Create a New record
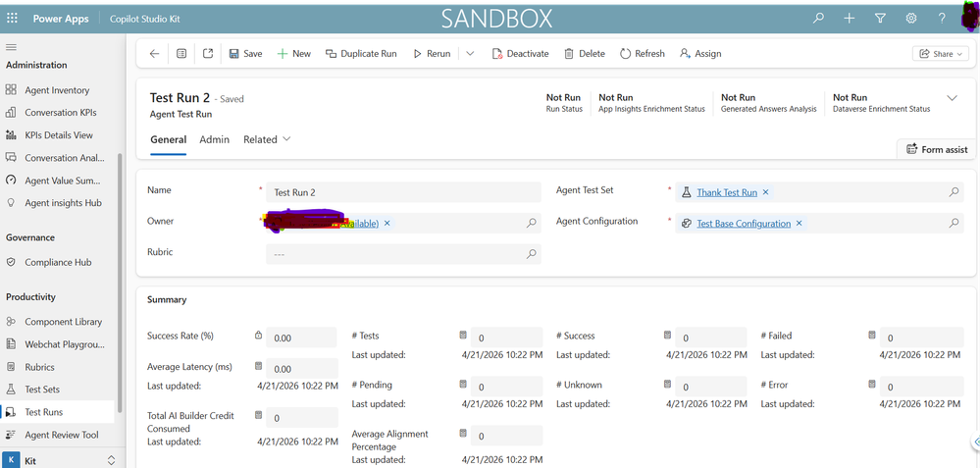The image size is (980, 468). point(293,54)
